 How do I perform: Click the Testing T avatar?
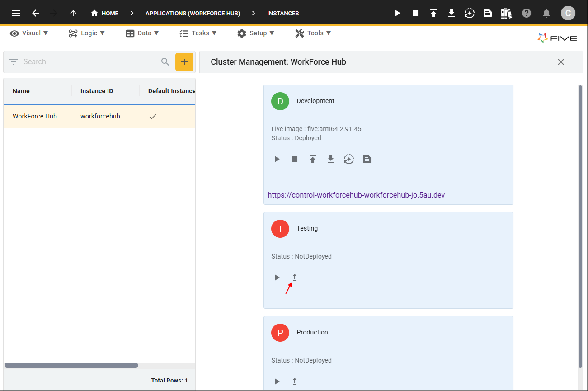(x=280, y=229)
